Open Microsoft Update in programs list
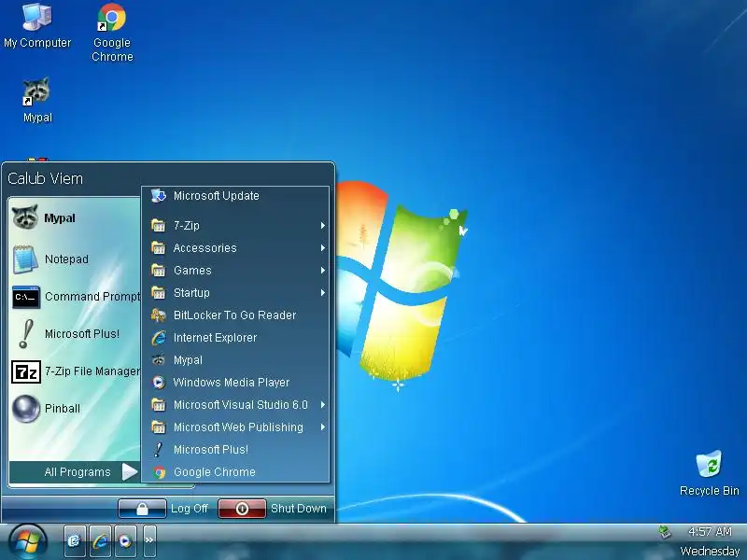The image size is (747, 560). [x=235, y=196]
